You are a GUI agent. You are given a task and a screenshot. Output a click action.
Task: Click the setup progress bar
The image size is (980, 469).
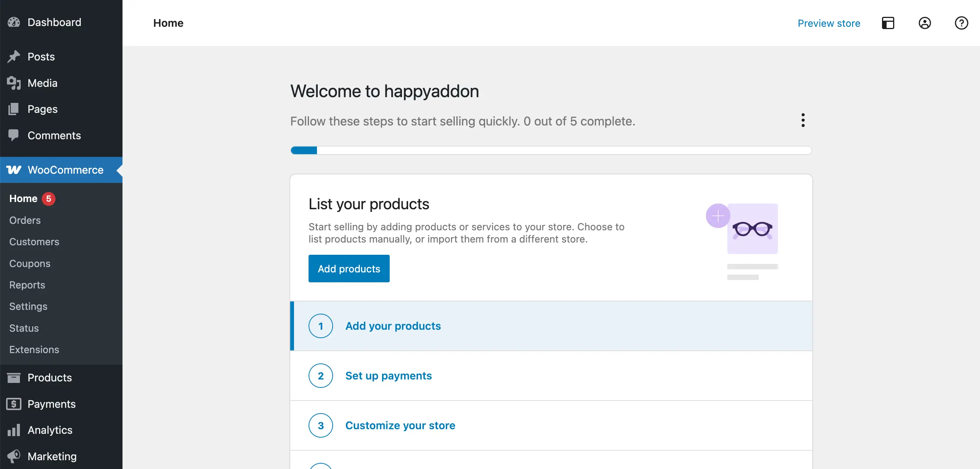[x=551, y=150]
